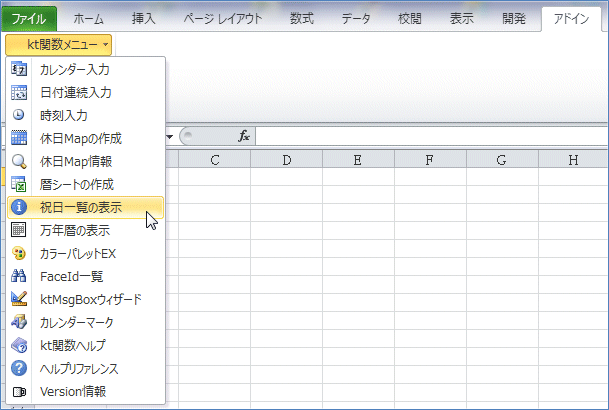Select ktMsgBoxウィザード menu entry
The image size is (609, 410).
click(x=91, y=299)
